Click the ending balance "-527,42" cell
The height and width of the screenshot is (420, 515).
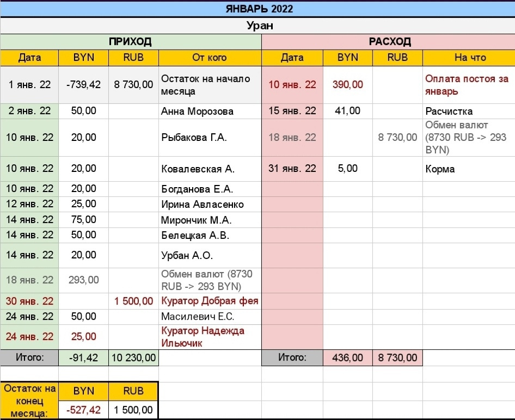click(x=84, y=410)
